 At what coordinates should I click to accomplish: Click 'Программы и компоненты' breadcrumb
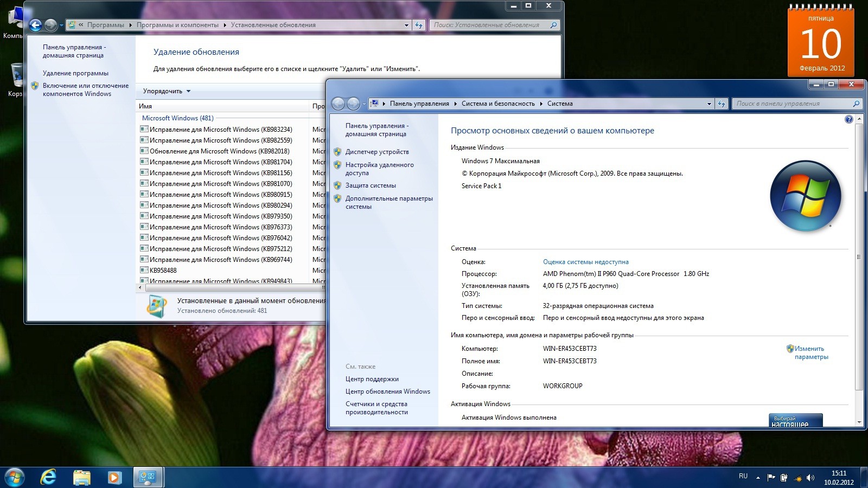[177, 25]
